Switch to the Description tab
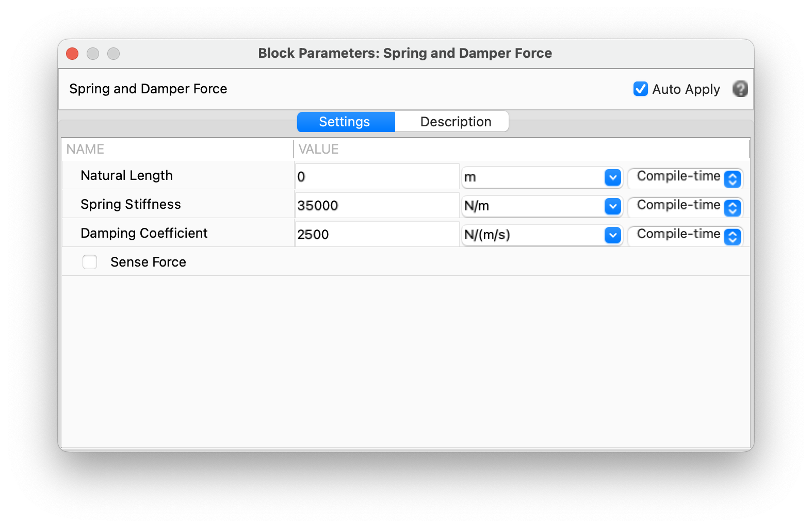Image resolution: width=812 pixels, height=528 pixels. pos(455,122)
